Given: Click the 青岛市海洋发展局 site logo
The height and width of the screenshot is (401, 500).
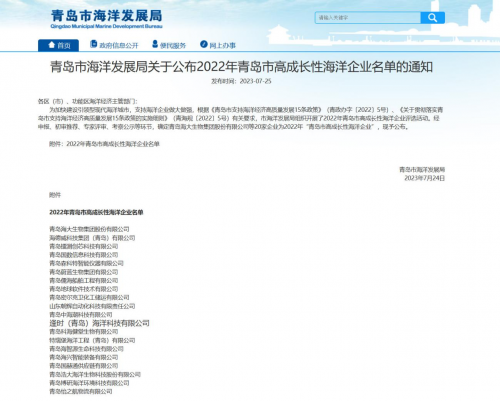Looking at the screenshot, I should pyautogui.click(x=107, y=16).
